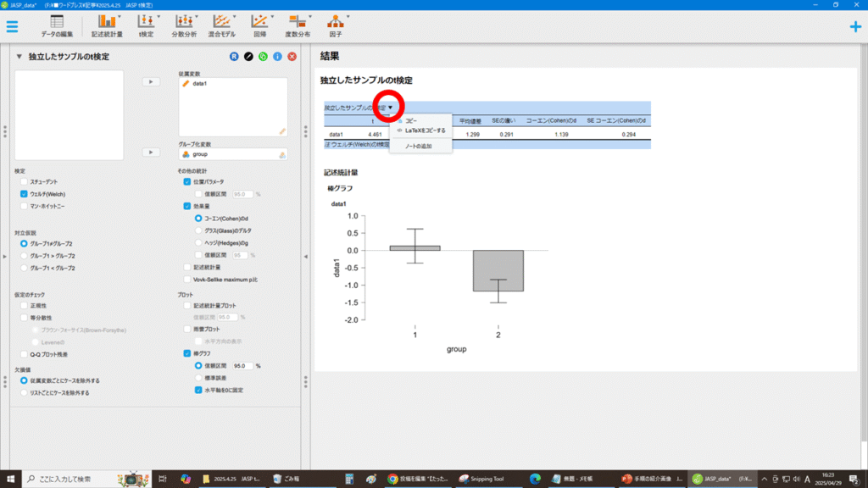868x488 pixels.
Task: Open the JASP hamburger main menu
Action: pyautogui.click(x=12, y=26)
